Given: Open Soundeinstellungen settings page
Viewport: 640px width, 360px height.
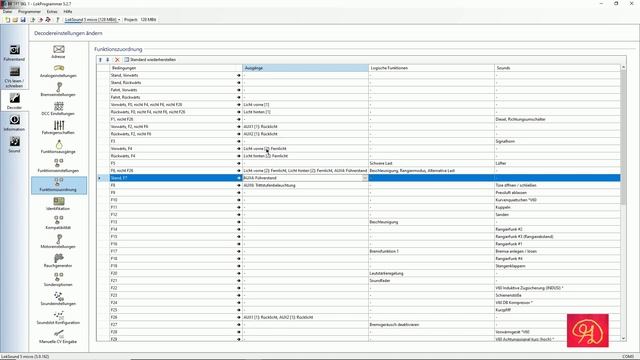Looking at the screenshot, I should point(59,299).
